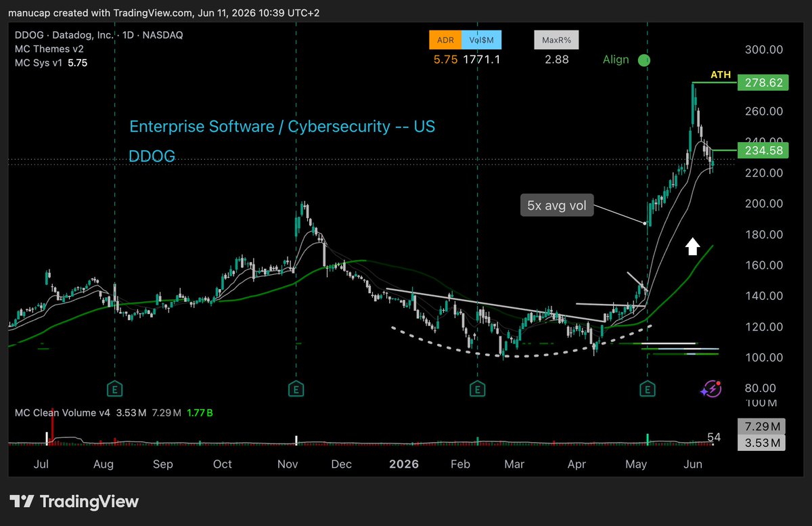Image resolution: width=812 pixels, height=526 pixels.
Task: Select the 5x avg vol callout
Action: pos(556,206)
